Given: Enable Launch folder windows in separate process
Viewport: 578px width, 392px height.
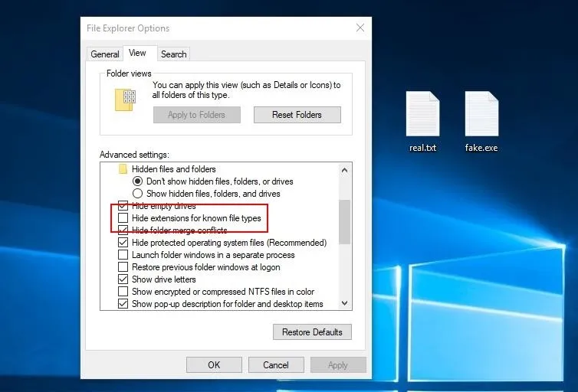Looking at the screenshot, I should coord(123,255).
